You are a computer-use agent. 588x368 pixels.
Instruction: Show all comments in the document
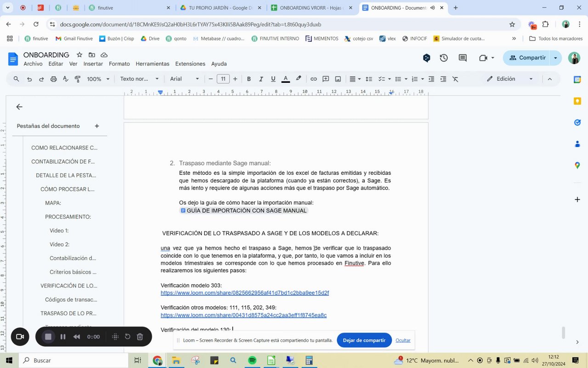pyautogui.click(x=463, y=58)
